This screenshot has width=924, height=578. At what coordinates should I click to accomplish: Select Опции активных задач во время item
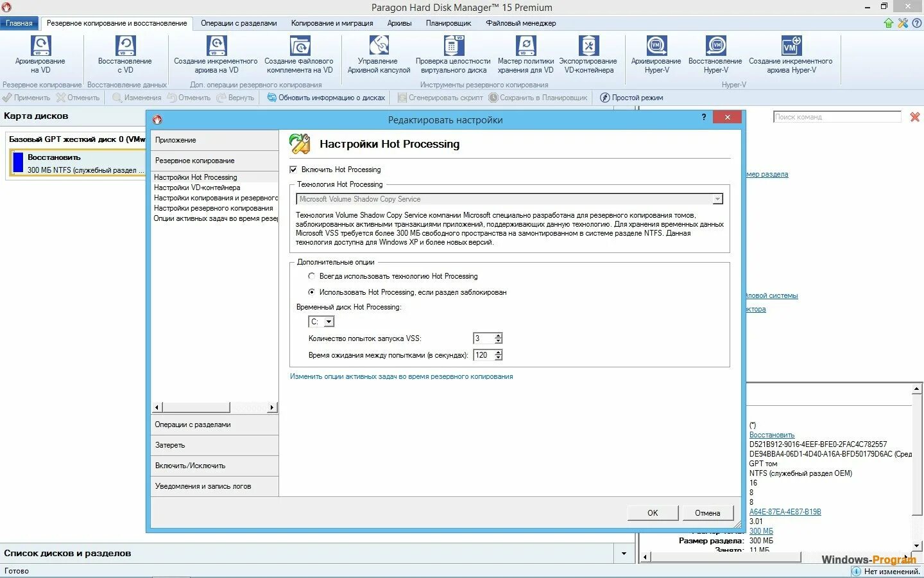point(216,218)
